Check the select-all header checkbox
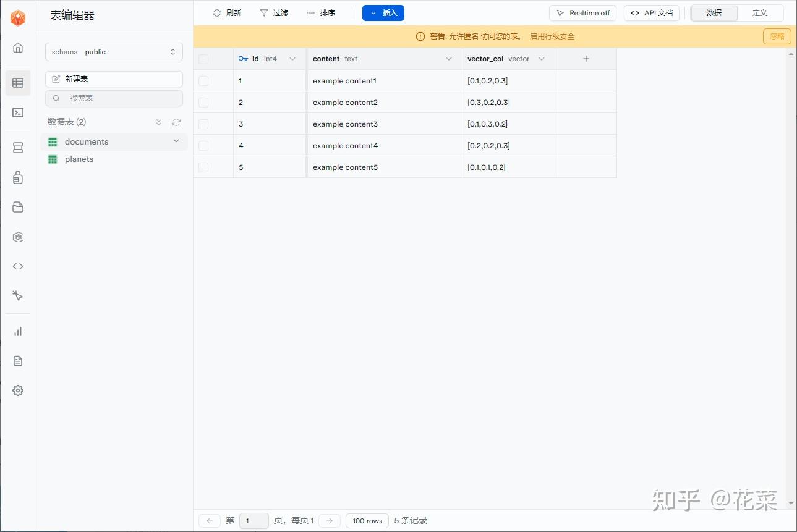 coord(204,59)
